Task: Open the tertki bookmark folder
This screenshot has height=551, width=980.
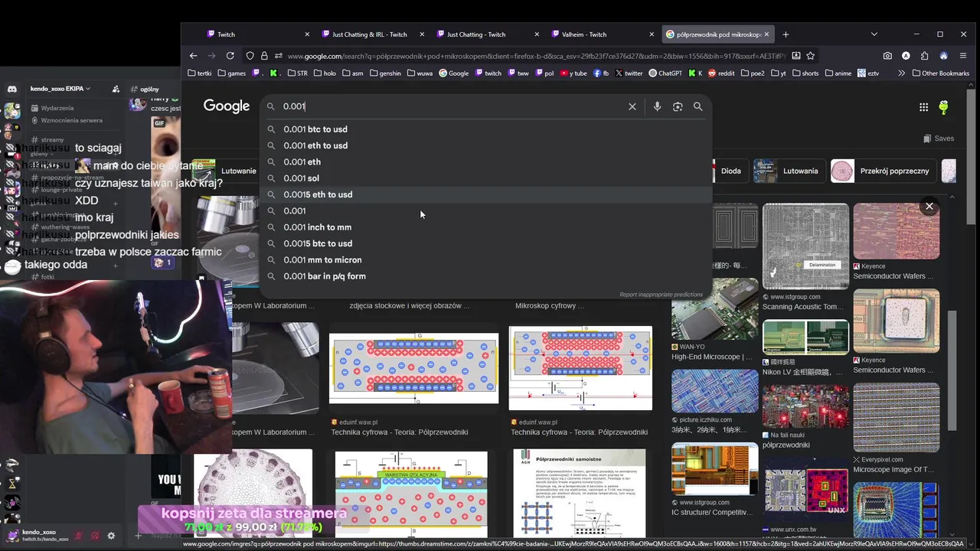Action: click(199, 73)
